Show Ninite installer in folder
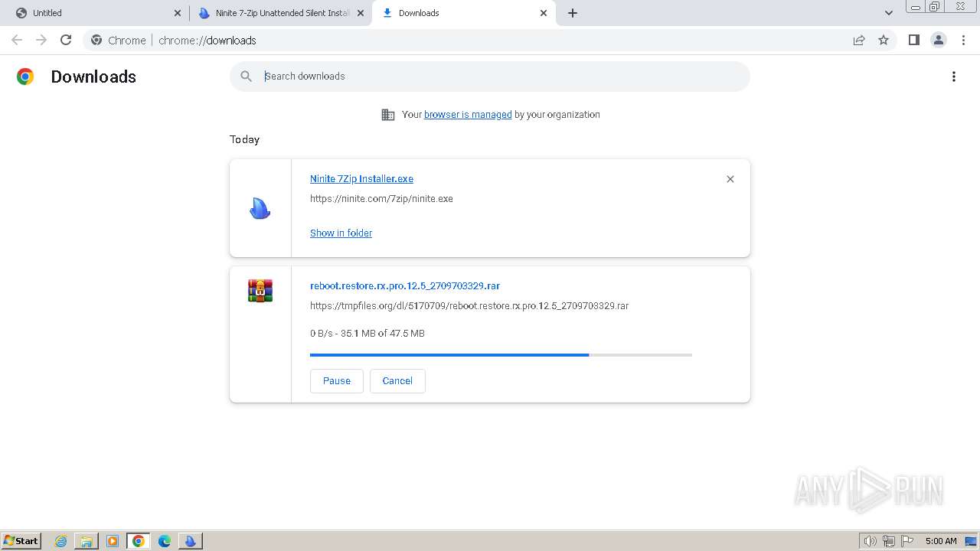Viewport: 980px width, 551px height. pyautogui.click(x=341, y=233)
